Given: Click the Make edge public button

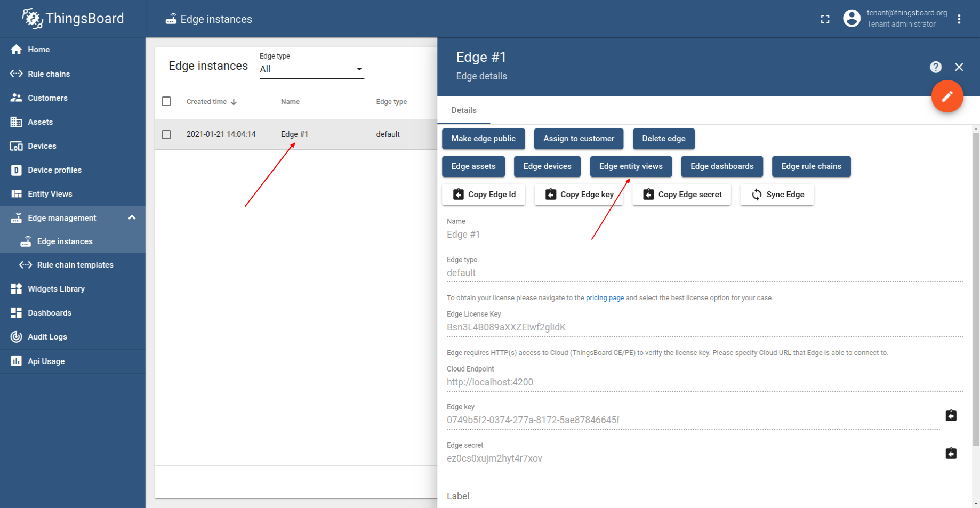Looking at the screenshot, I should pos(483,139).
